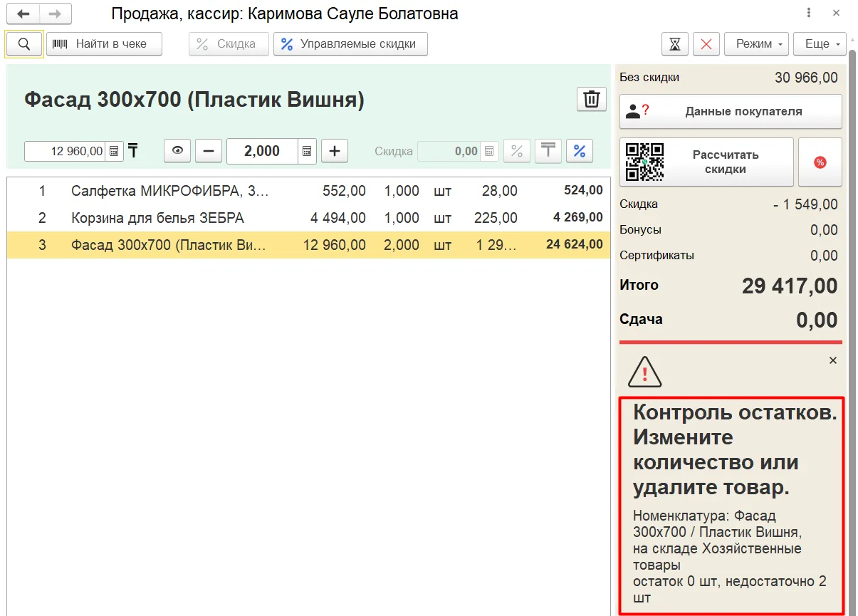
Task: Toggle the eye view icon
Action: click(x=177, y=151)
